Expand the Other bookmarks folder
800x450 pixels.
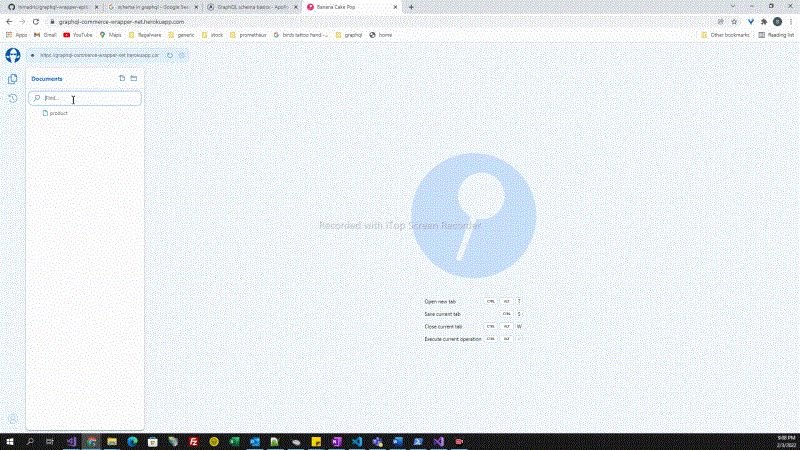pos(725,34)
